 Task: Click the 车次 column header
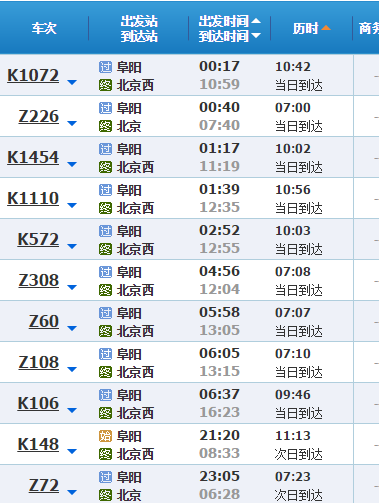[44, 28]
